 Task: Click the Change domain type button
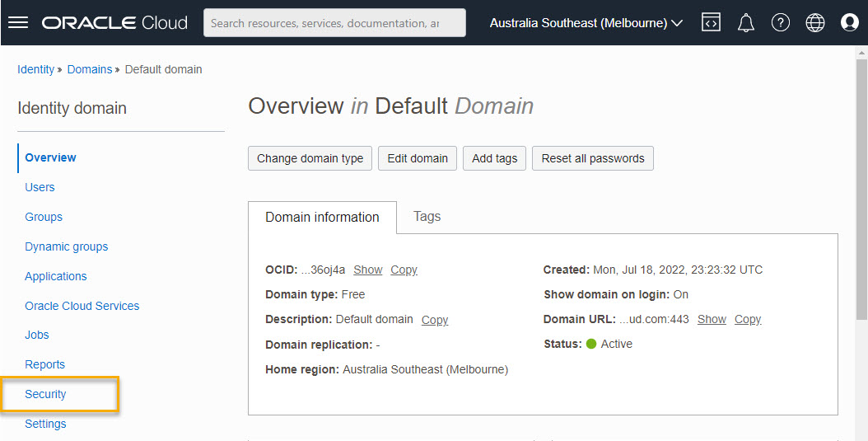(x=310, y=158)
